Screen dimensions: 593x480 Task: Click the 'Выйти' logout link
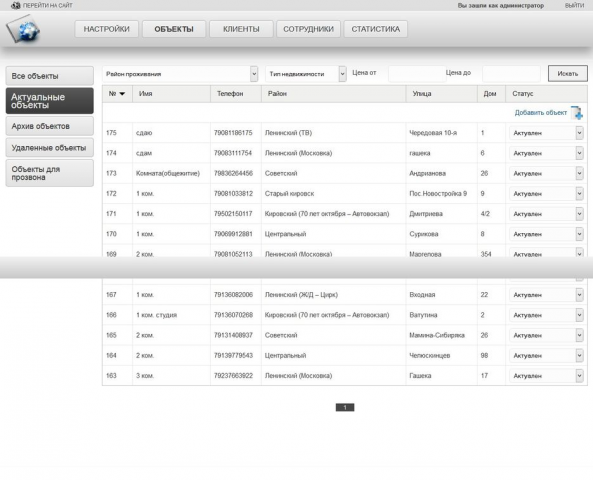574,5
